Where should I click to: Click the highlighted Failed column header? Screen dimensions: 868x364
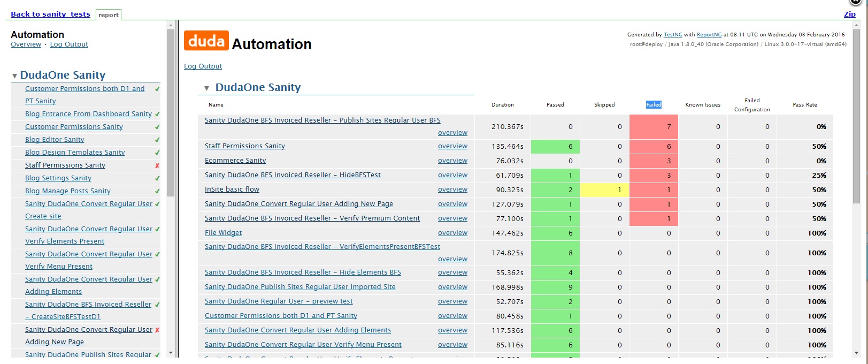click(654, 105)
